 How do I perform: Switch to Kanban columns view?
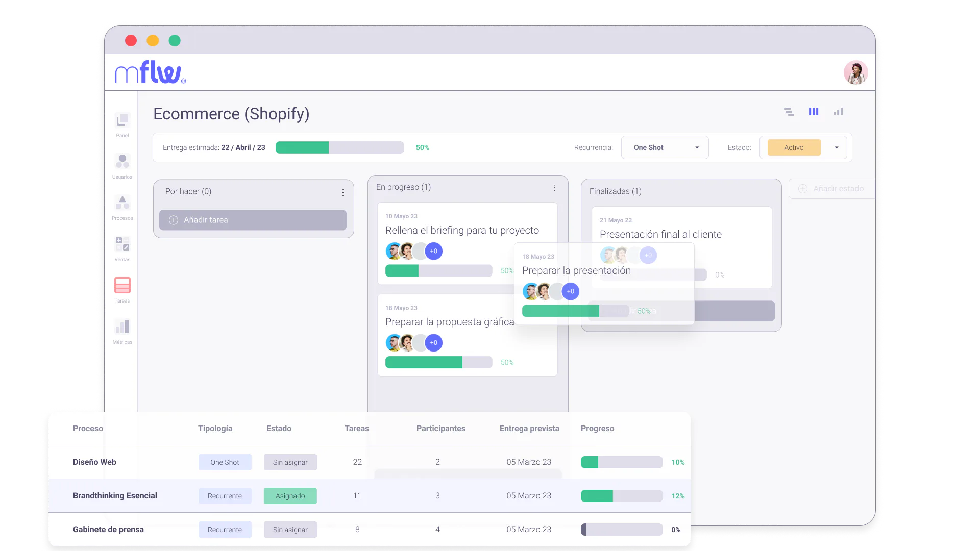point(814,111)
